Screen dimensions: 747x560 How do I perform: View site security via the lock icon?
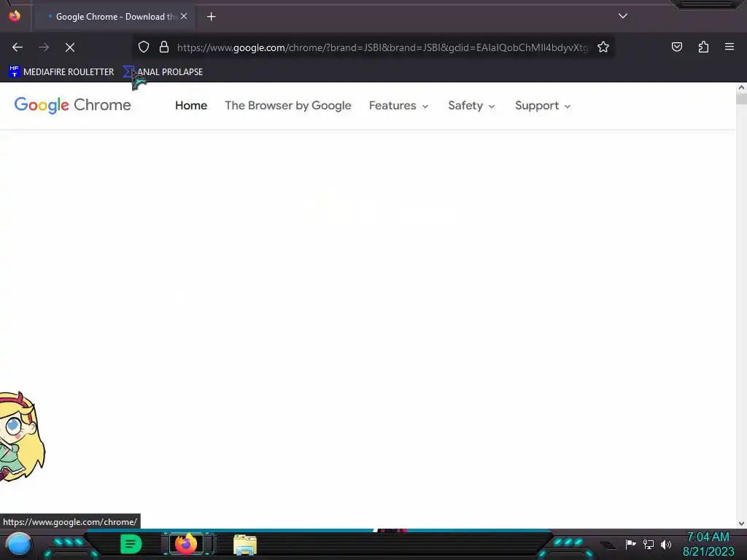click(164, 47)
